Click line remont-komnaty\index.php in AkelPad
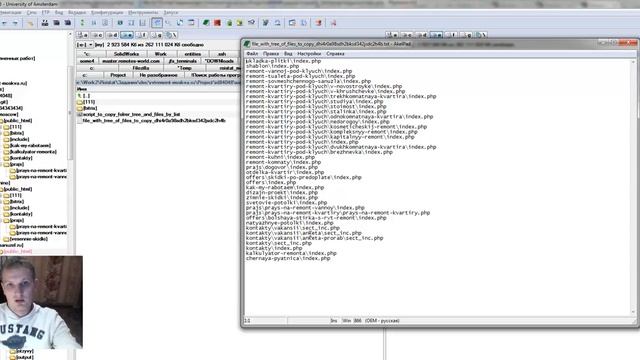 tap(283, 162)
